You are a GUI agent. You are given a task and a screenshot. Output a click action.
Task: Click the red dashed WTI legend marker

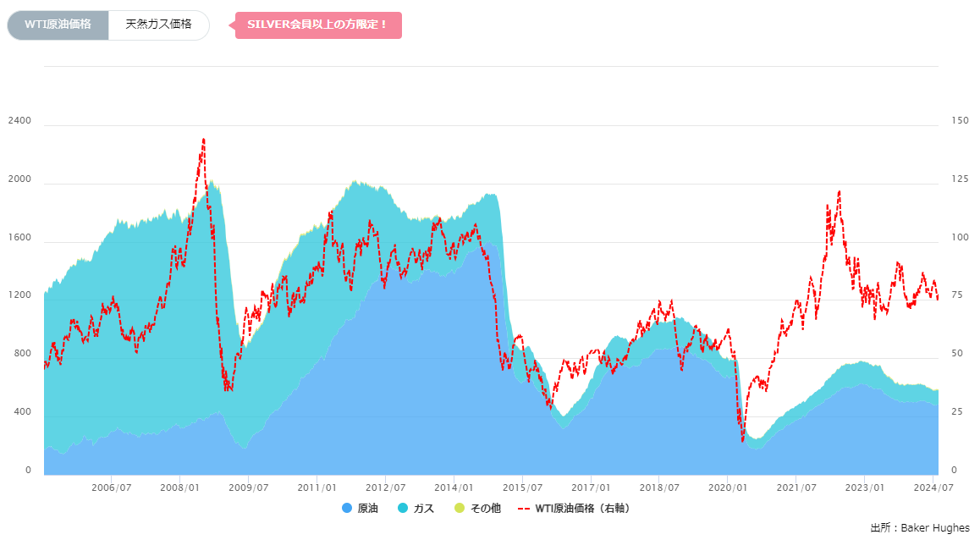(525, 508)
